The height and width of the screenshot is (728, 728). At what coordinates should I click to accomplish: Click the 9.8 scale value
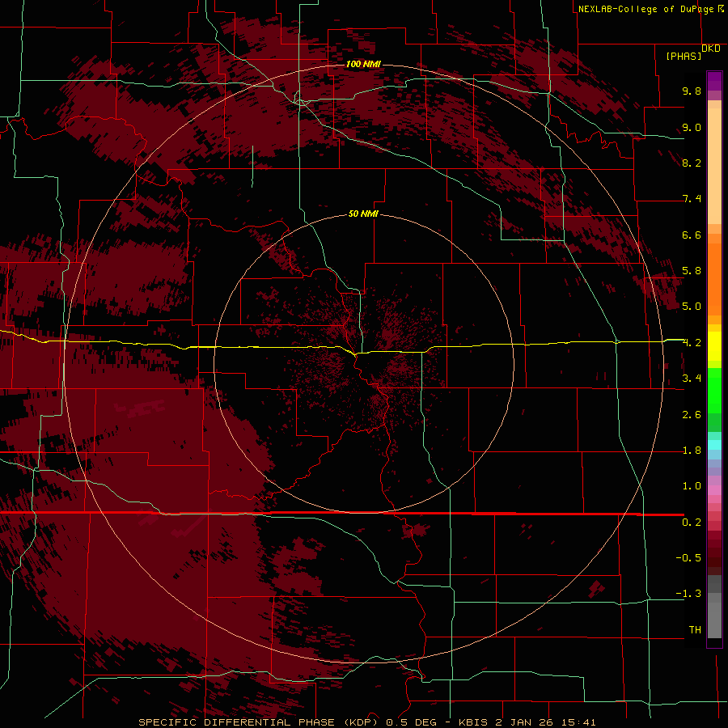click(x=692, y=91)
